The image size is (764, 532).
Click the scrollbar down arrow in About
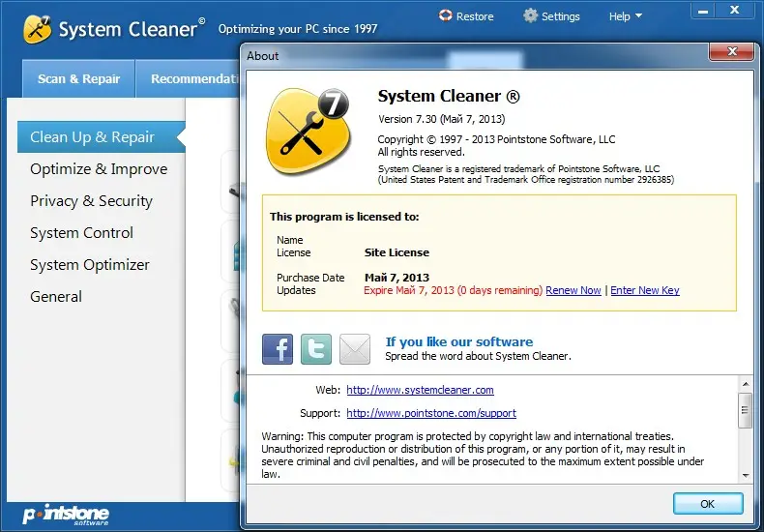click(746, 475)
